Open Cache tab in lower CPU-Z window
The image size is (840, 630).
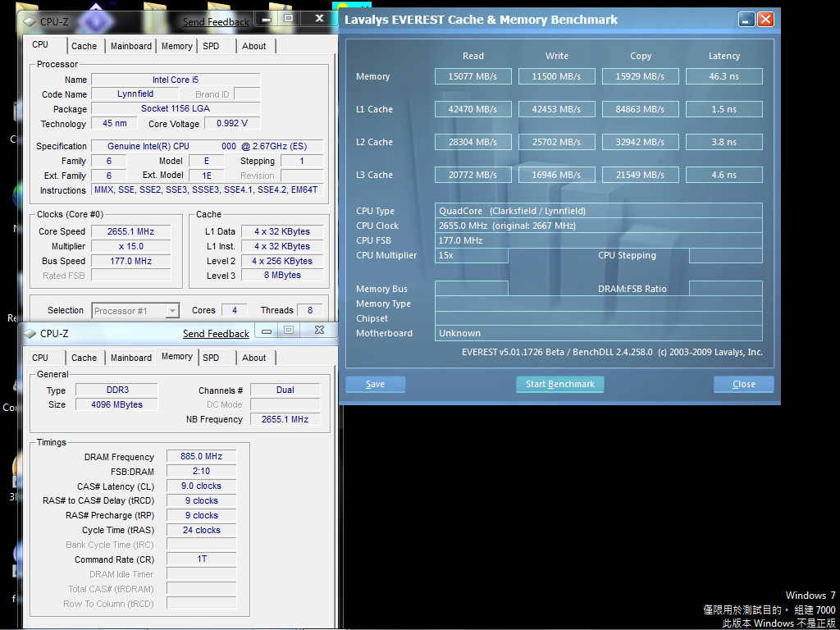tap(84, 358)
